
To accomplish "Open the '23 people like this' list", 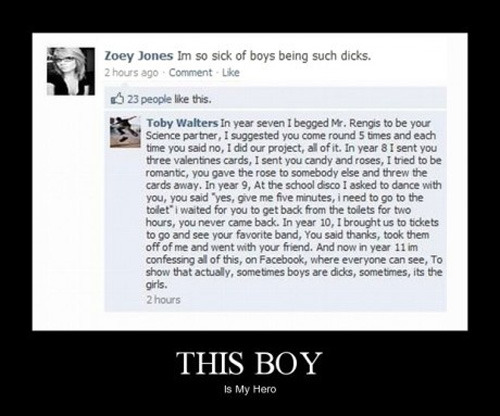I will click(x=169, y=99).
